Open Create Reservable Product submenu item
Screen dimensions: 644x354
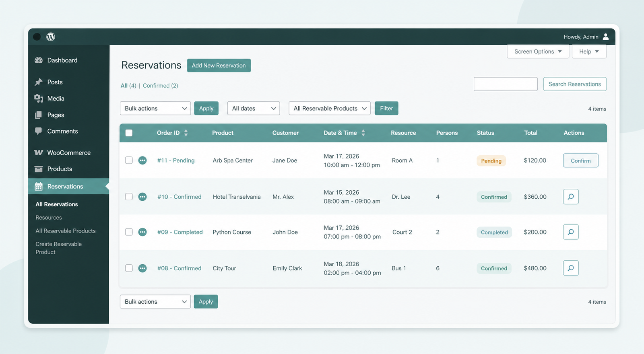click(58, 248)
